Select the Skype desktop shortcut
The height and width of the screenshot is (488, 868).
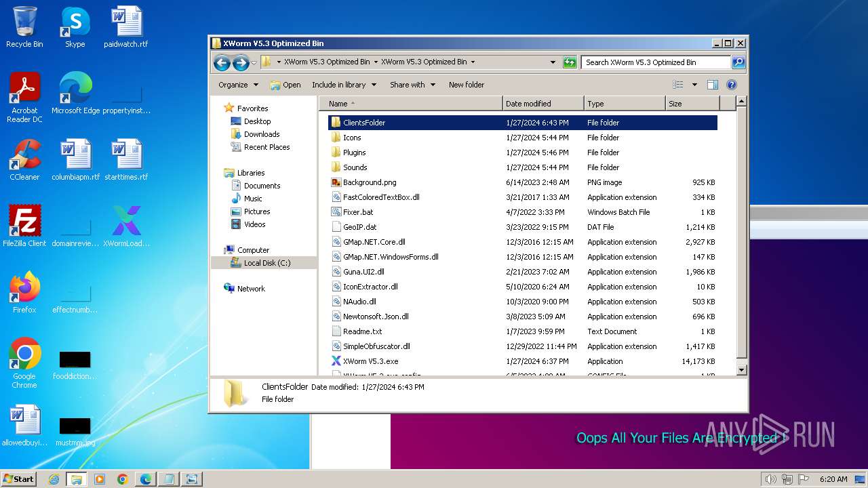(75, 27)
